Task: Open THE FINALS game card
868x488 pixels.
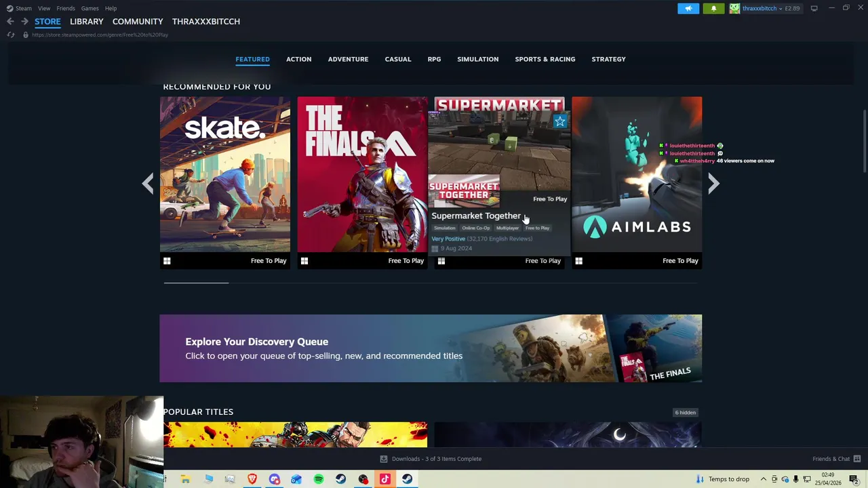Action: point(362,182)
